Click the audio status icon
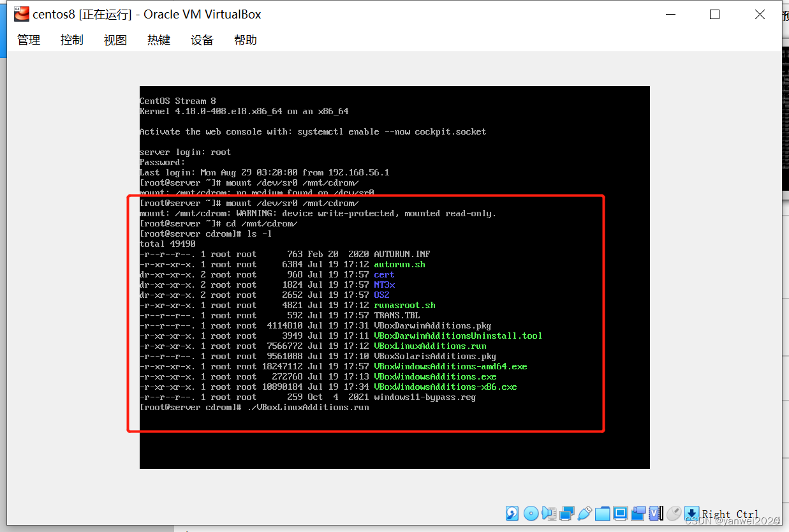This screenshot has height=532, width=789. (549, 514)
